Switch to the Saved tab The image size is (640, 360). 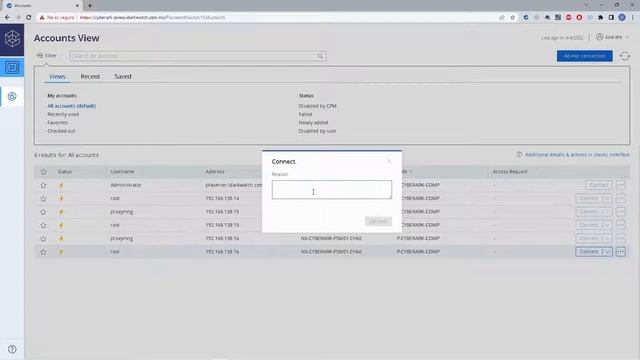point(123,76)
